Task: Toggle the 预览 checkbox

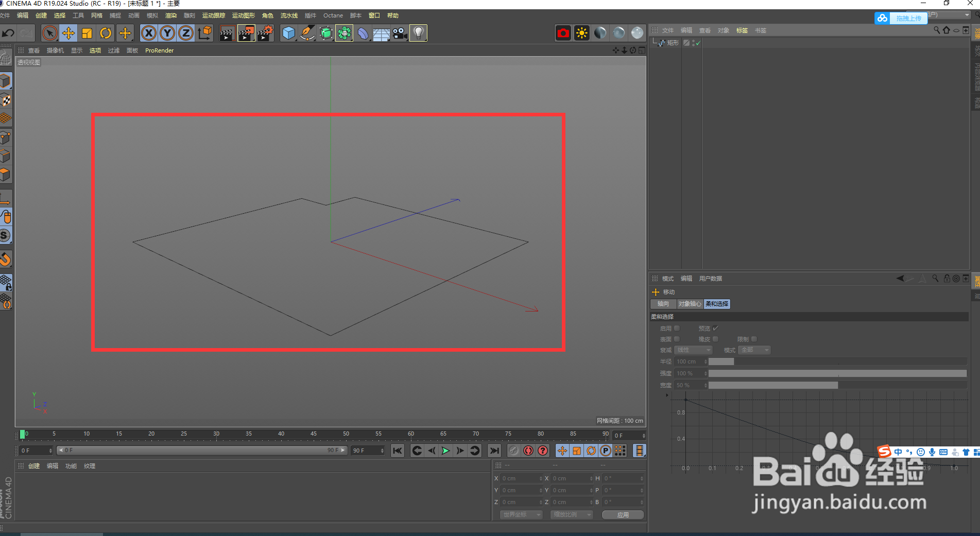Action: click(715, 328)
